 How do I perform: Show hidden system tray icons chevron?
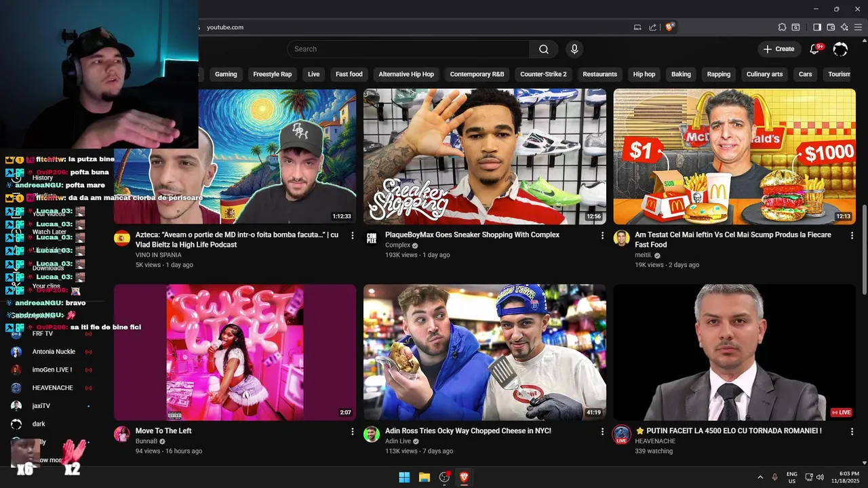coord(760,477)
